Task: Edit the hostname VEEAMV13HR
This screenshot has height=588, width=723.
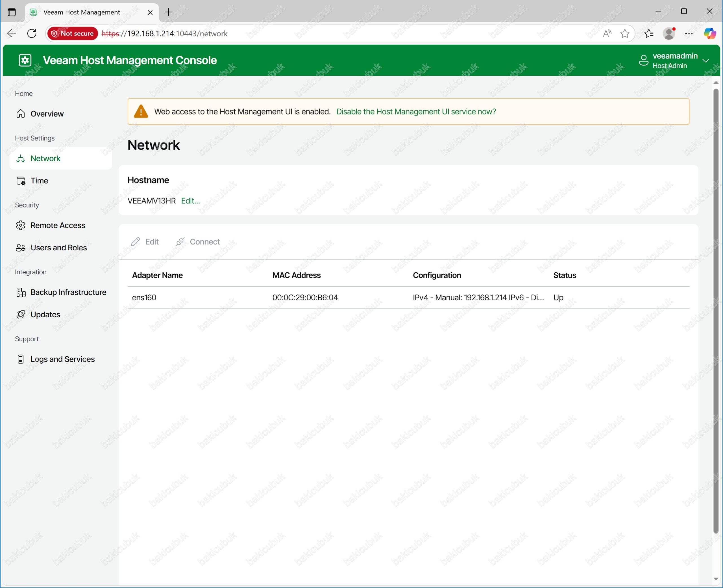Action: [x=191, y=201]
